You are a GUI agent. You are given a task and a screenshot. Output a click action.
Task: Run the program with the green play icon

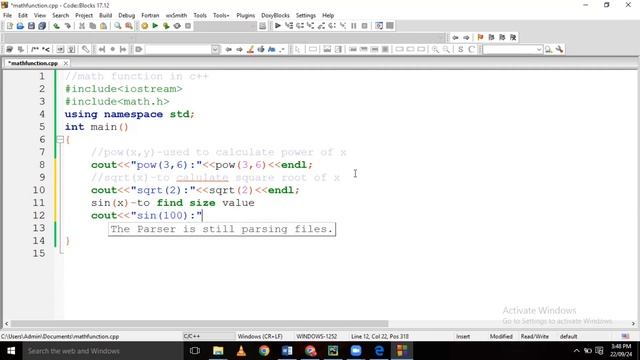pyautogui.click(x=155, y=26)
